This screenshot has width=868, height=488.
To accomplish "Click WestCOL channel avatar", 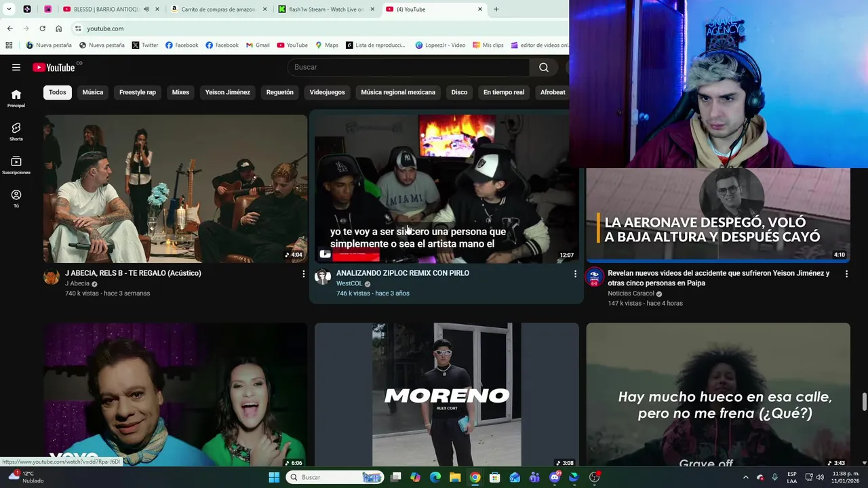I will [x=323, y=277].
